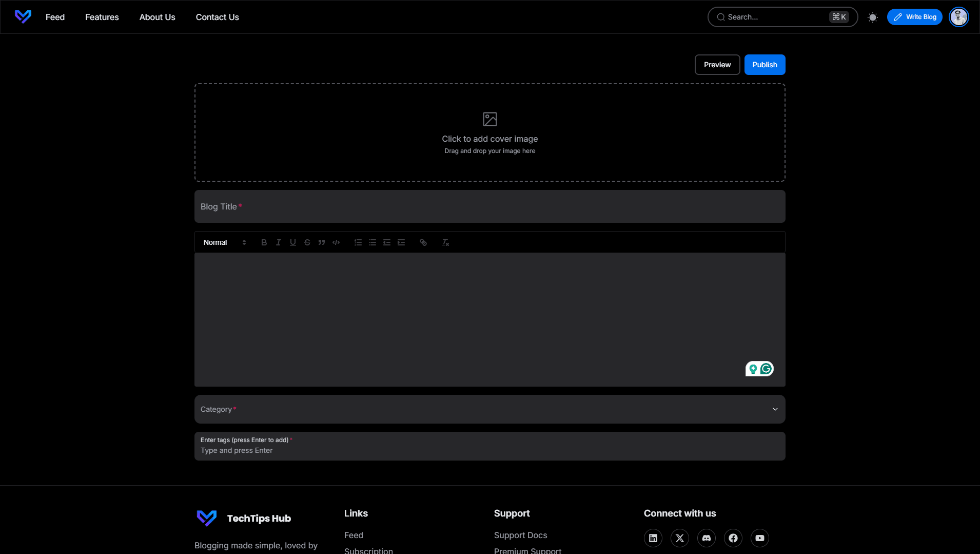Screen dimensions: 980x554
Task: Apply bold formatting in editor toolbar
Action: click(264, 242)
